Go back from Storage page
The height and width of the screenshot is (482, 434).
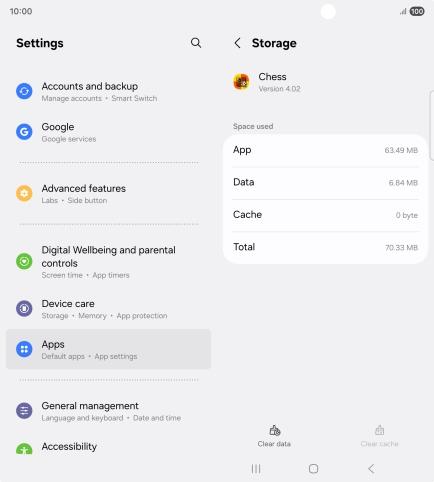pyautogui.click(x=237, y=43)
